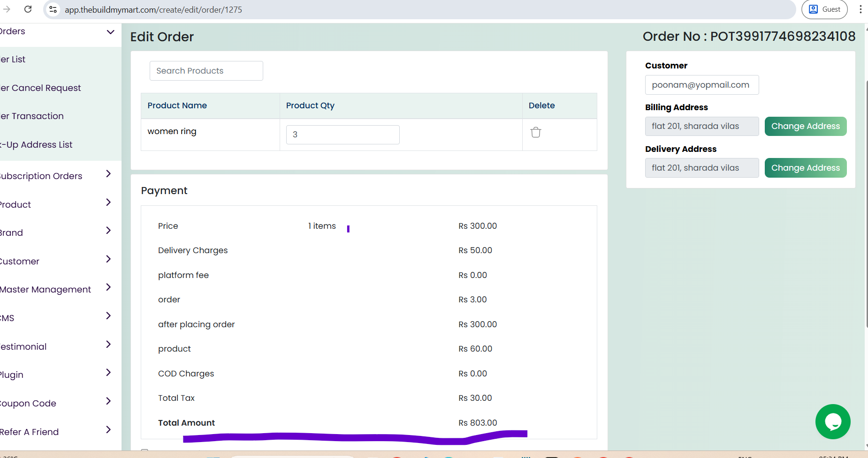
Task: Open the chat support bubble
Action: [x=833, y=421]
